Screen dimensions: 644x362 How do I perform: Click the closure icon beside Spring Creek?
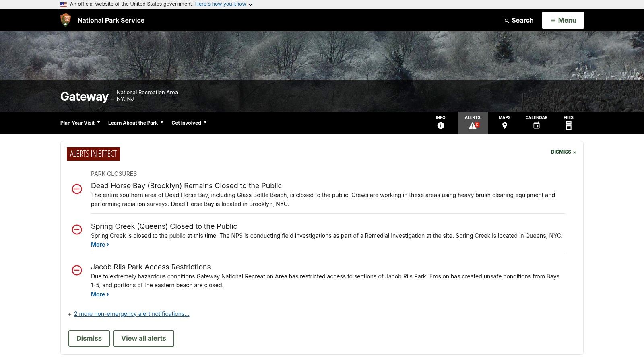(x=77, y=230)
